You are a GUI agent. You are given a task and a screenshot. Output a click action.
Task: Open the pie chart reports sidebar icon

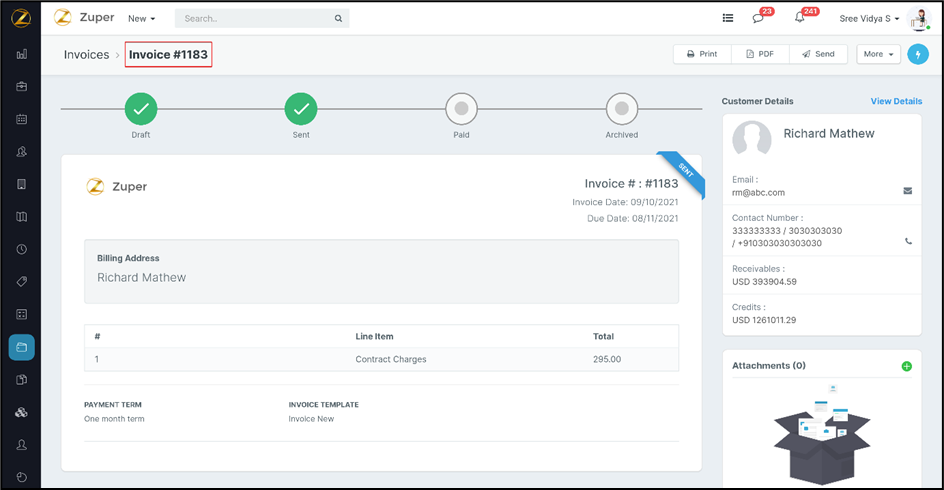pyautogui.click(x=22, y=477)
